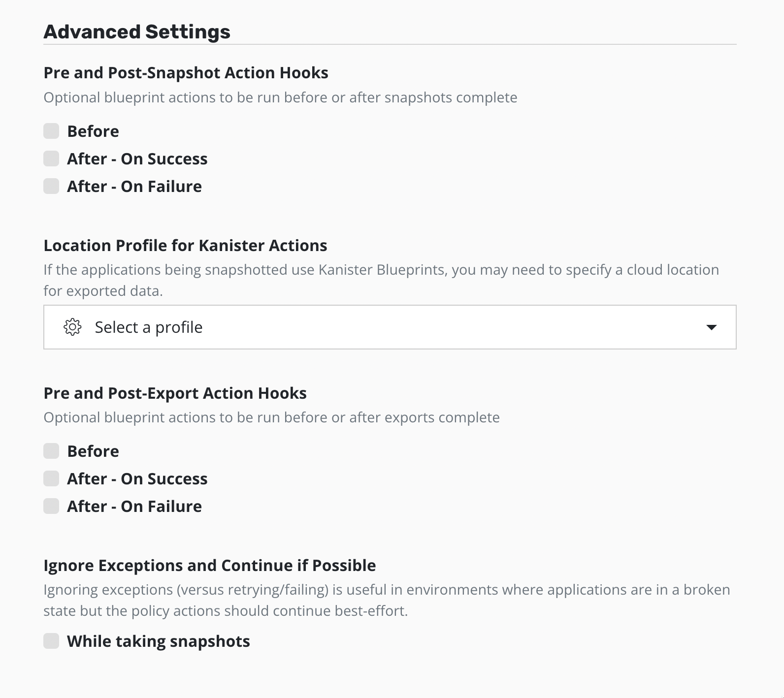The height and width of the screenshot is (698, 784).
Task: Click 'After - On Success' label under export hooks
Action: coord(137,479)
